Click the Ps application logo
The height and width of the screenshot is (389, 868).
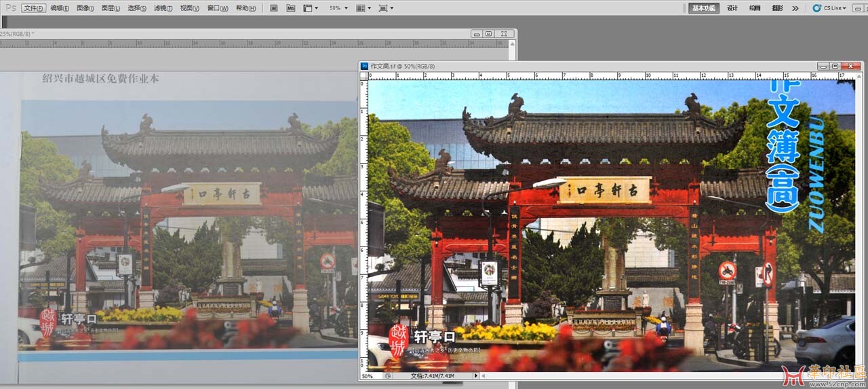click(10, 8)
